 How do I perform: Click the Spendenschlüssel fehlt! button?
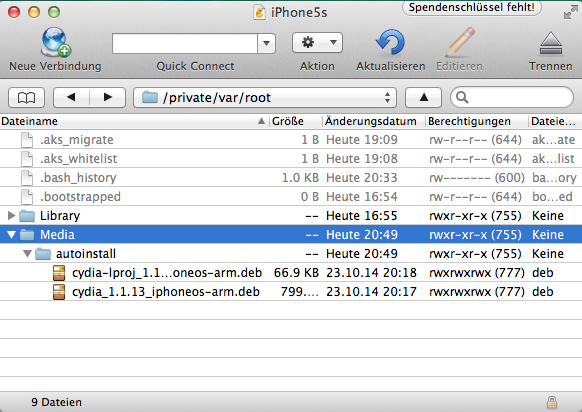[472, 7]
